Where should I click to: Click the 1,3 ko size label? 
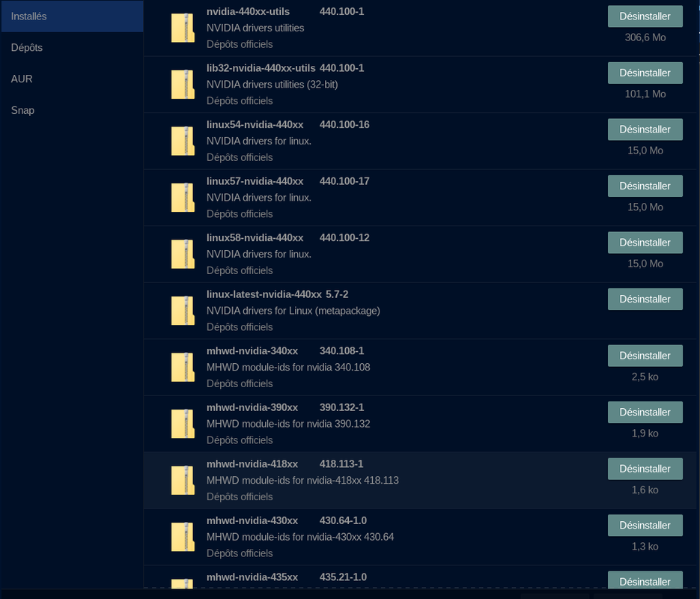[x=645, y=547]
